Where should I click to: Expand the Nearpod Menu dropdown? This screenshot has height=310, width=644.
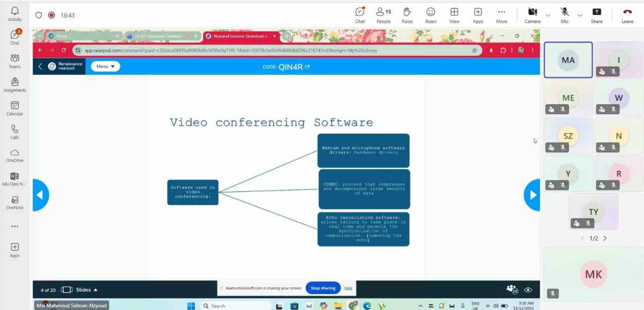(x=105, y=66)
